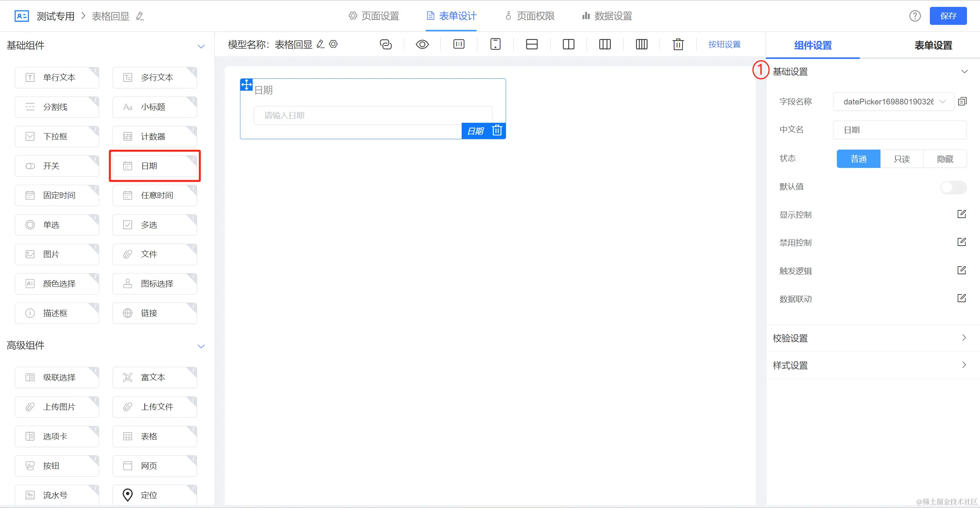Select the two-column layout icon
This screenshot has height=508, width=980.
pos(568,44)
